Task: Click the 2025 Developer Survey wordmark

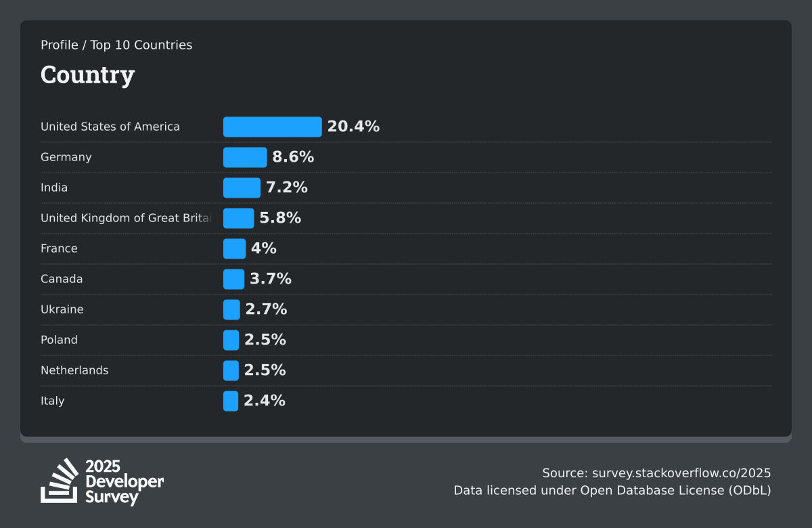Action: coord(125,481)
